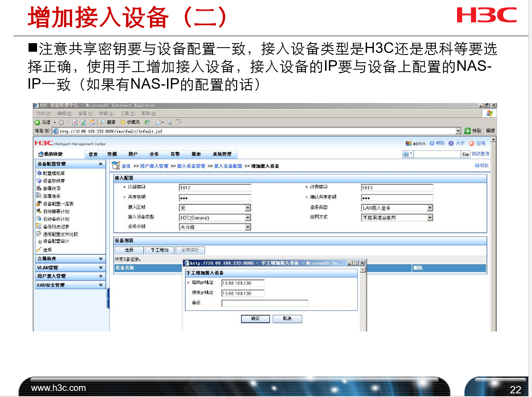Expand the EAD安全管理 sidebar panel
The height and width of the screenshot is (397, 532).
[101, 285]
